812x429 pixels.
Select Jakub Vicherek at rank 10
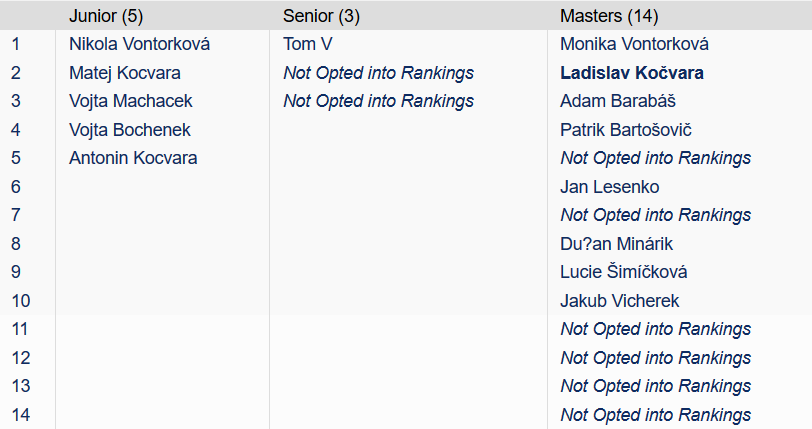point(619,301)
